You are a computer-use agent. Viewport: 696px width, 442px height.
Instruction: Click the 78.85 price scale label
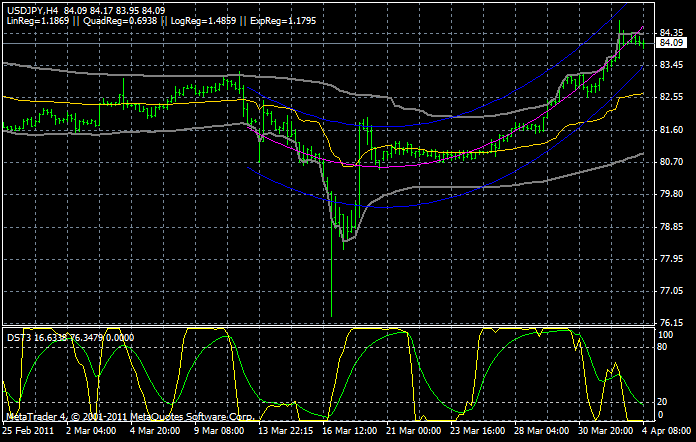click(x=671, y=227)
